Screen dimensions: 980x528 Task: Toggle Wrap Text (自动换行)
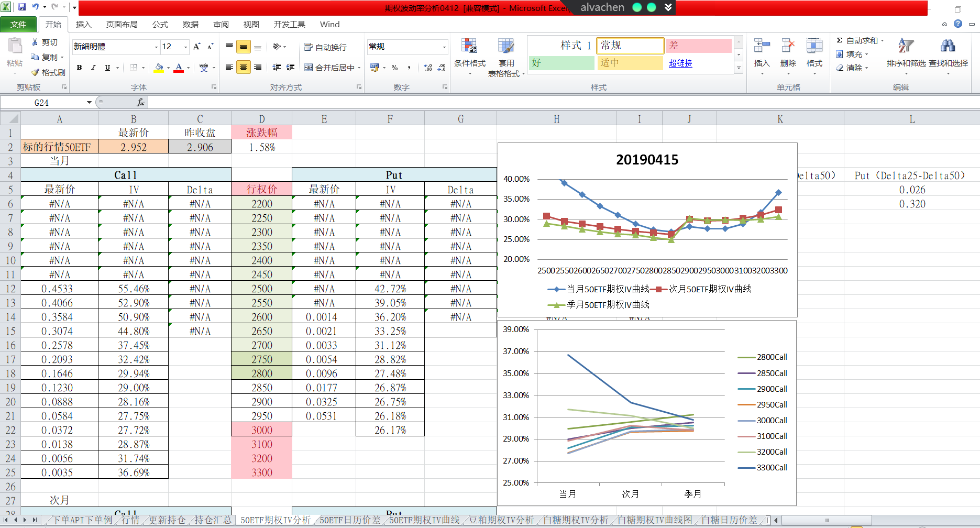(325, 47)
